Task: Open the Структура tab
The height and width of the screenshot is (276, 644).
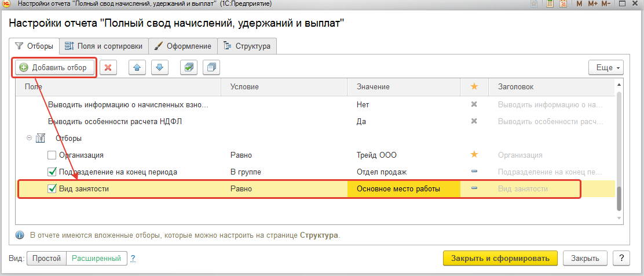Action: click(247, 46)
